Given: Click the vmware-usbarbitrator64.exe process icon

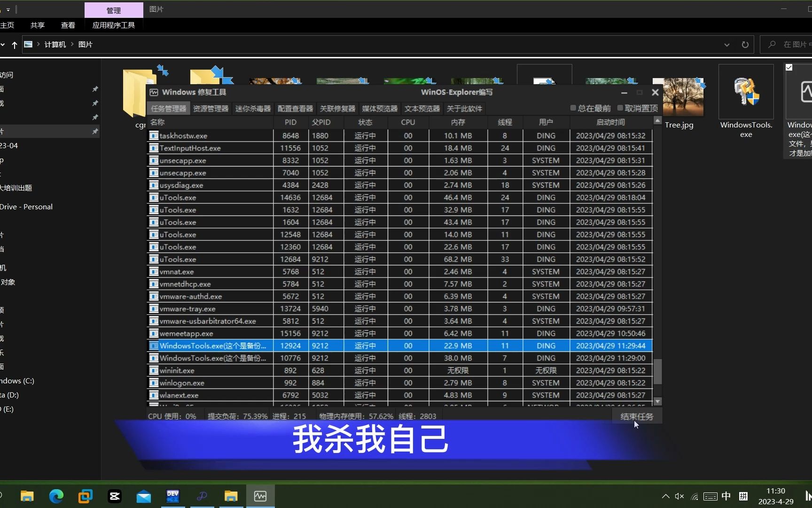Looking at the screenshot, I should pos(154,321).
